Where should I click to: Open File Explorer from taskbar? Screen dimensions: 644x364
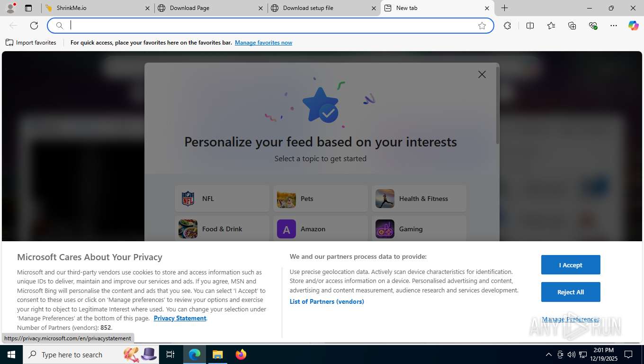coord(217,355)
